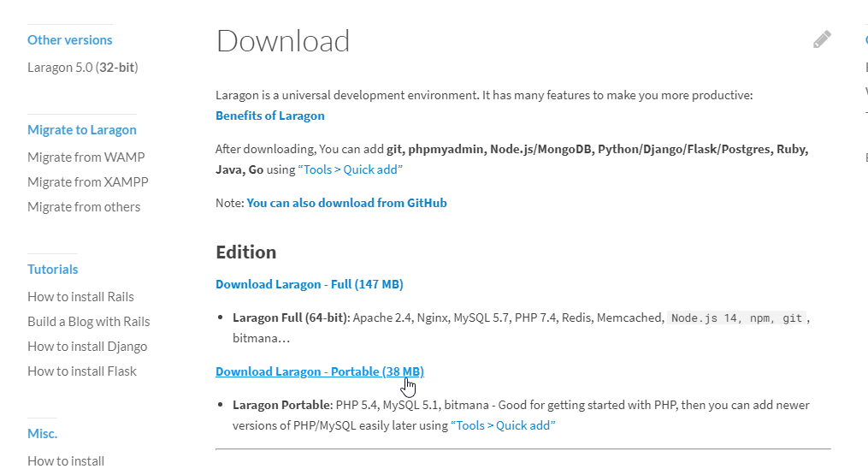Click Download Laragon - Portable (38 MB)
Viewport: 868px width, 469px height.
click(319, 371)
